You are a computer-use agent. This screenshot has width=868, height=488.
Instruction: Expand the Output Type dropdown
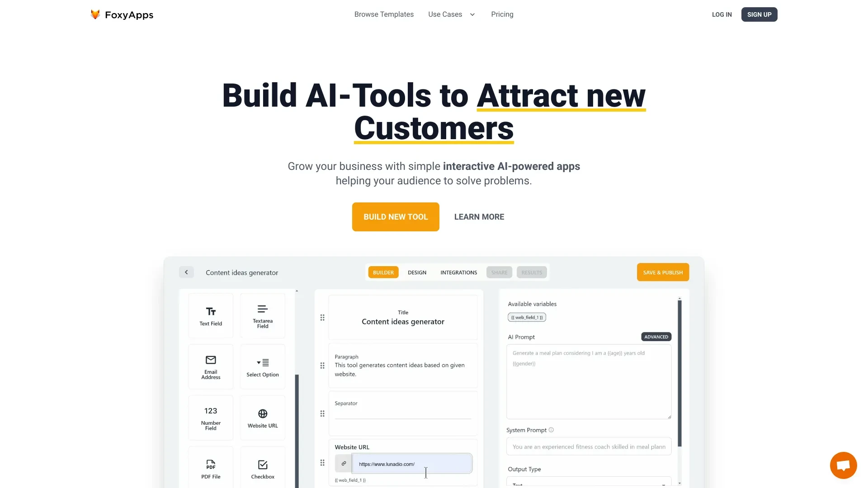tap(589, 483)
